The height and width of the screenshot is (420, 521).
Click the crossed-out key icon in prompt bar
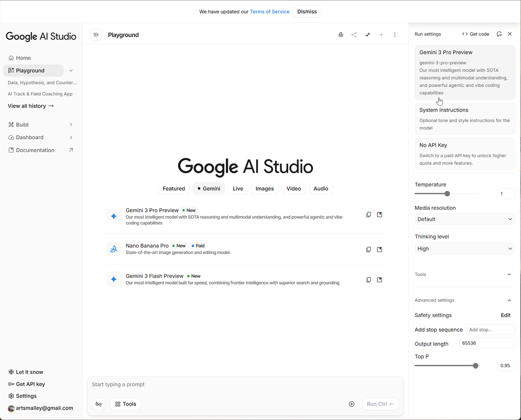tap(99, 404)
